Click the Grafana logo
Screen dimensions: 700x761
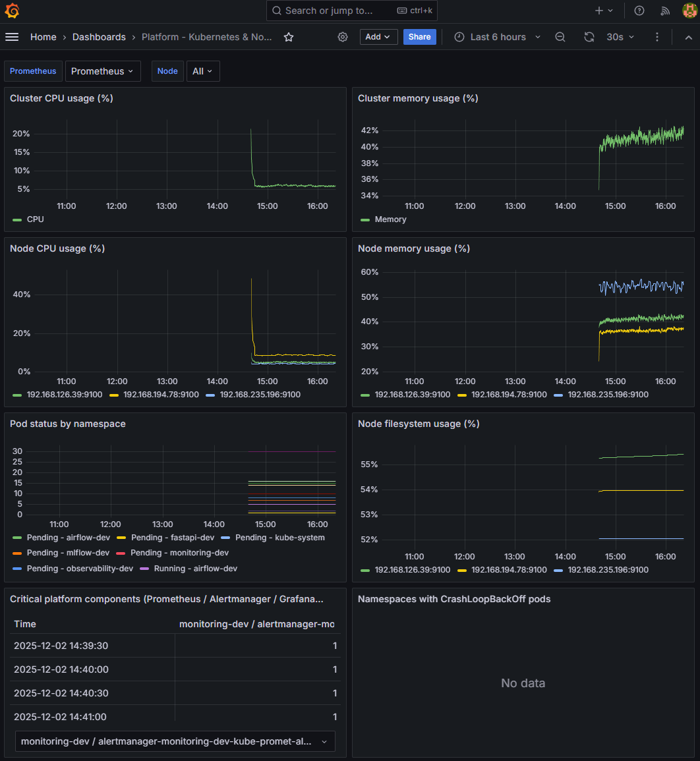[x=13, y=11]
